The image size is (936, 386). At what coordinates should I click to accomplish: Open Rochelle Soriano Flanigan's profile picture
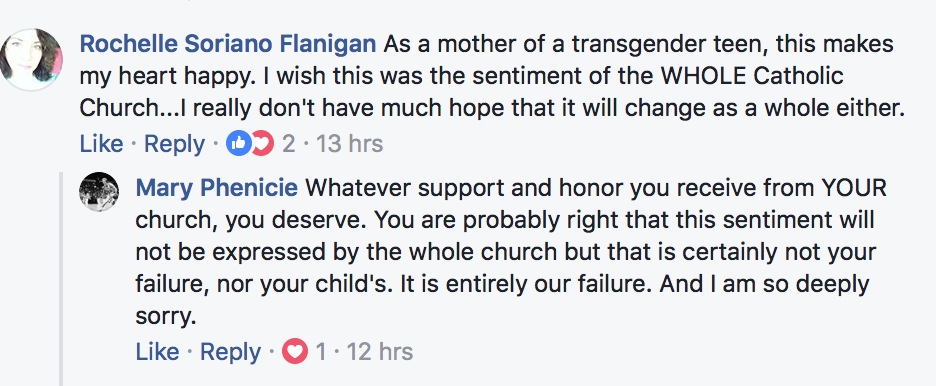pos(30,60)
